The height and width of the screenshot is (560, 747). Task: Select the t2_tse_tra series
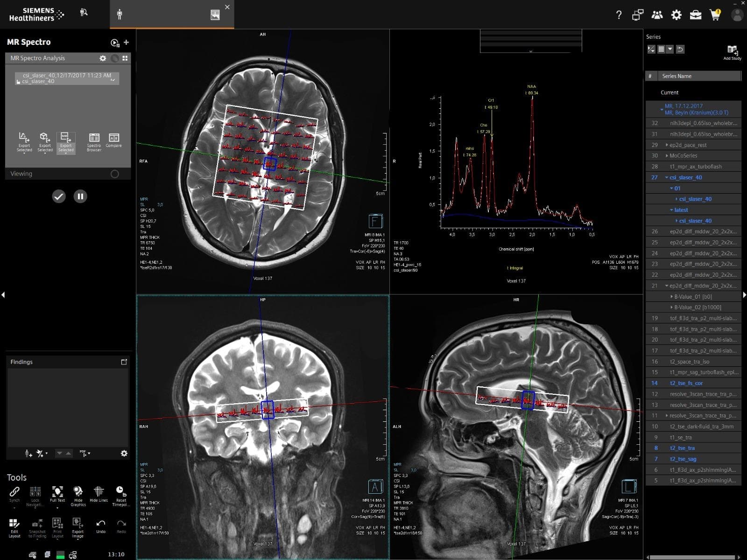click(x=682, y=448)
